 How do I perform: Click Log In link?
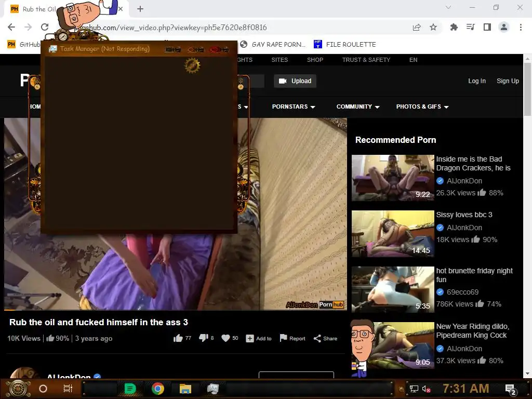tap(477, 81)
